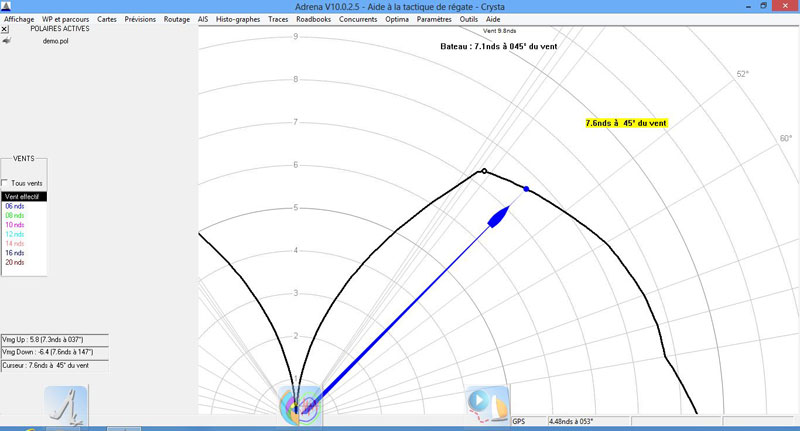
Task: Click the Curseur value field
Action: click(x=55, y=366)
